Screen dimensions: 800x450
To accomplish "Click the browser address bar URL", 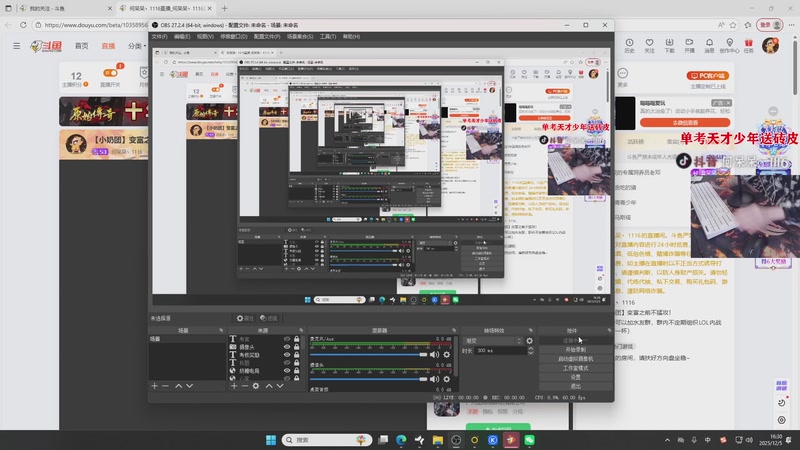I will [x=94, y=24].
